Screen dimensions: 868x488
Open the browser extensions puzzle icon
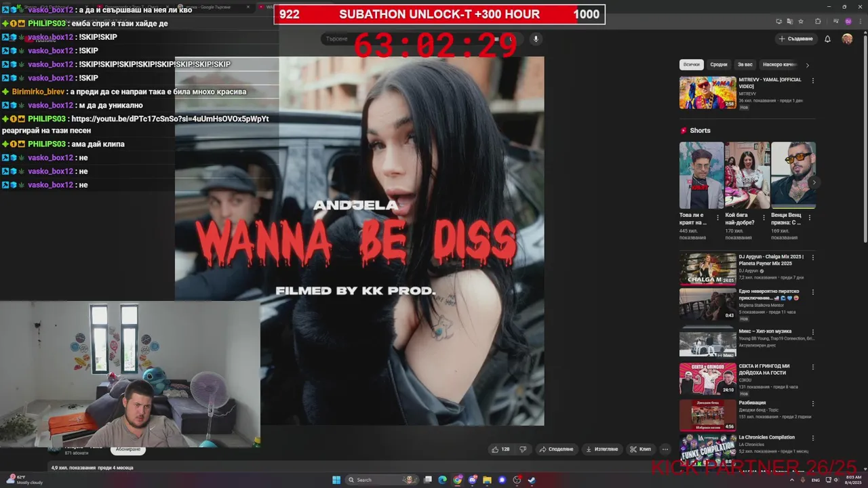pyautogui.click(x=818, y=21)
